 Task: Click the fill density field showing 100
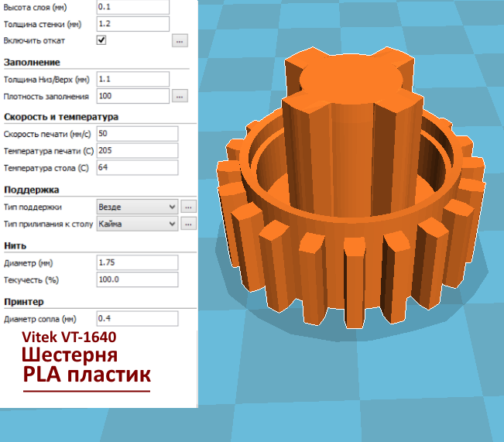[x=132, y=96]
